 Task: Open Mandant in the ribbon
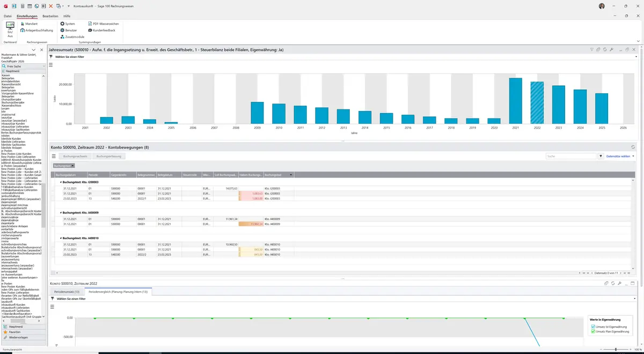tap(29, 24)
